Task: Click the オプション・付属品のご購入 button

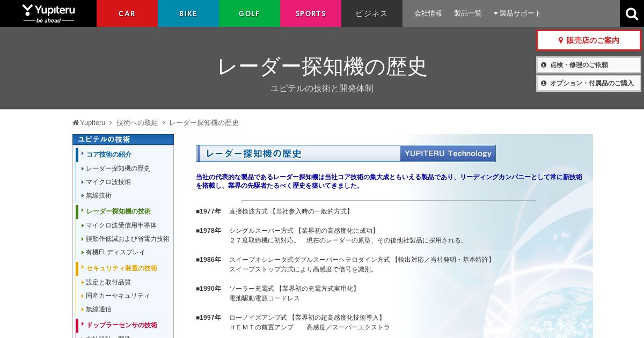Action: (589, 83)
